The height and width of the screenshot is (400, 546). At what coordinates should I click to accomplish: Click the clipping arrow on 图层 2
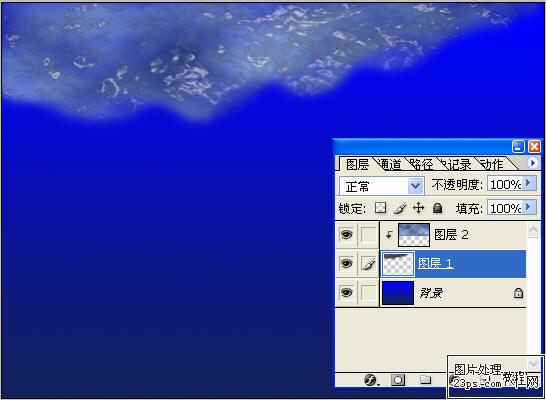coord(389,235)
